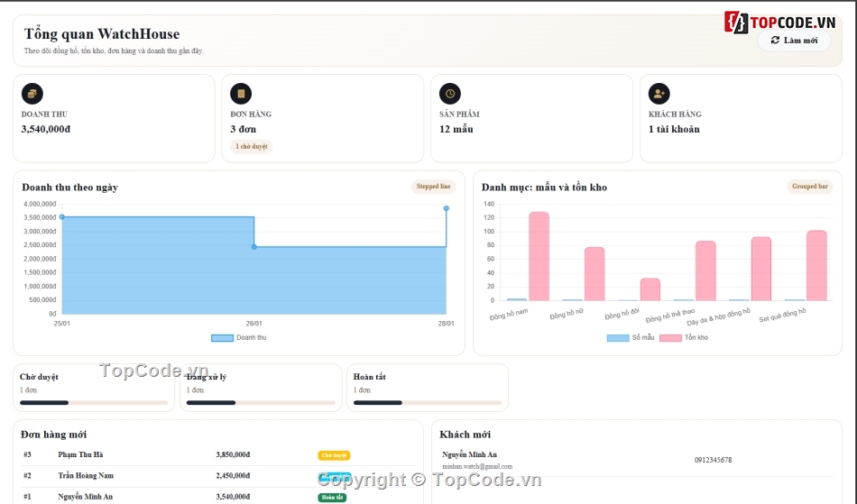Screen dimensions: 857x504
Task: Select order row of Phạm Thu Hà
Action: 218,454
